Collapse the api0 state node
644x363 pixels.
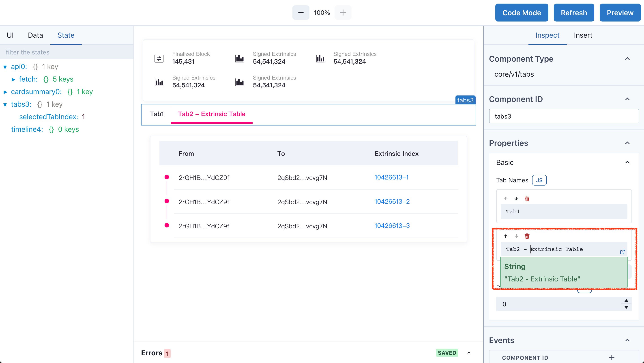pos(5,67)
